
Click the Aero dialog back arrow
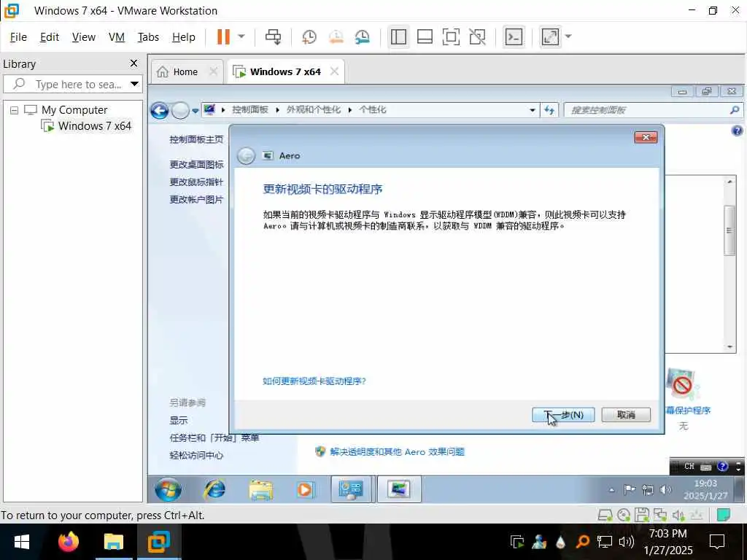point(246,156)
